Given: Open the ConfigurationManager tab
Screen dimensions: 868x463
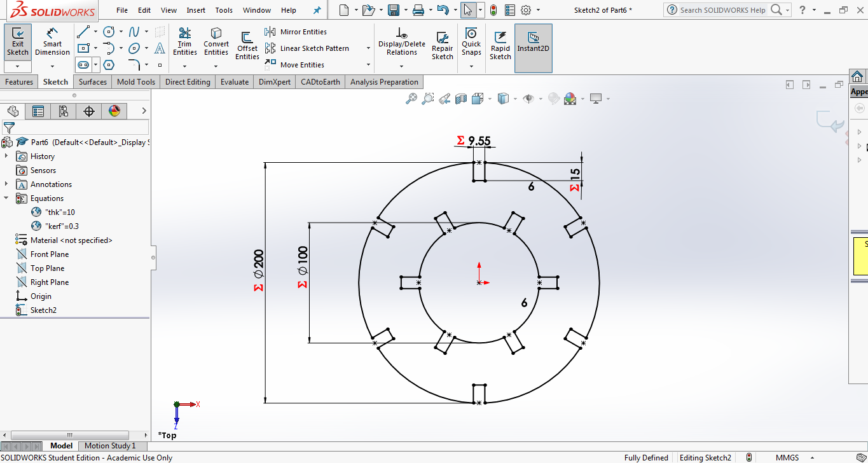Looking at the screenshot, I should (64, 111).
